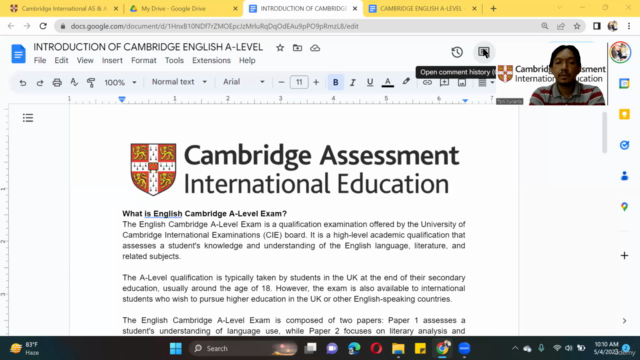
Task: Insert a link via chain icon
Action: [427, 82]
